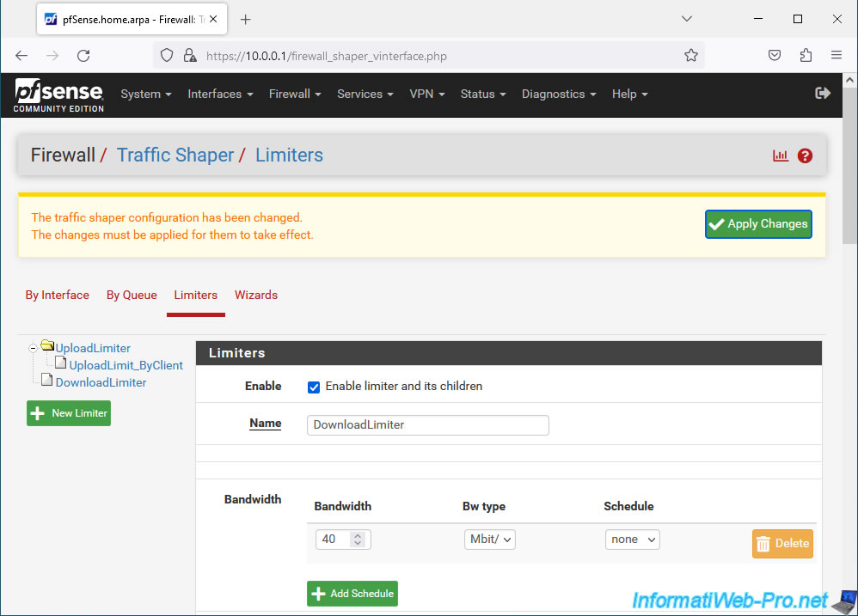Delete the 40 Mbit bandwidth row
Screen dimensions: 858x616
[782, 544]
